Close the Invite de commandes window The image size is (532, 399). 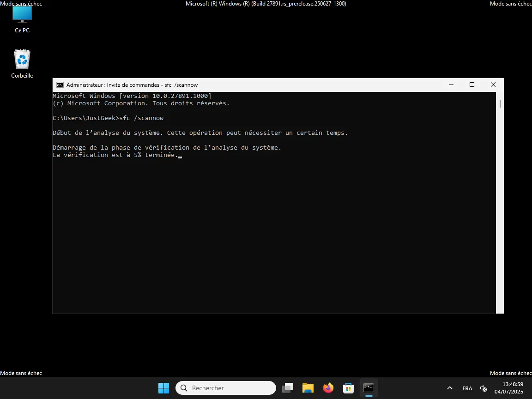(x=493, y=85)
